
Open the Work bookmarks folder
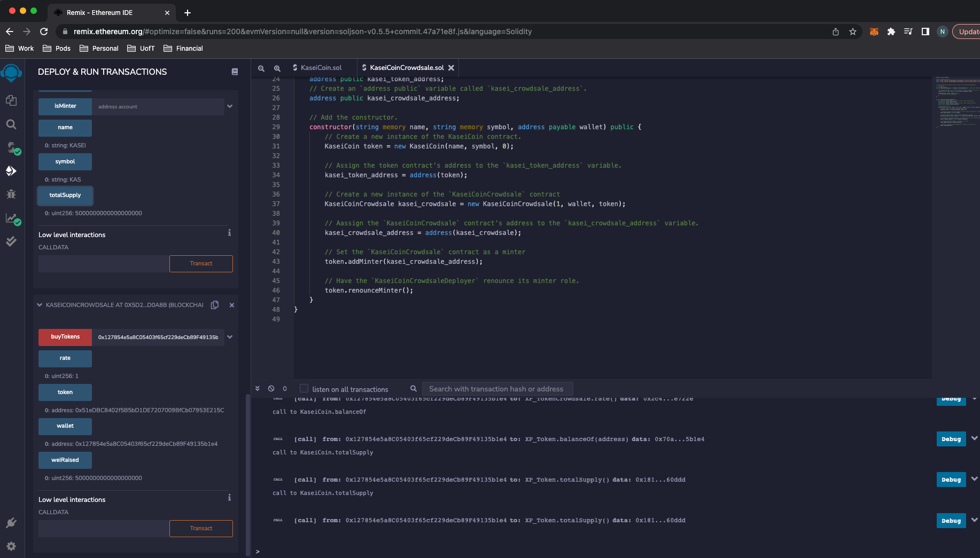click(x=20, y=48)
